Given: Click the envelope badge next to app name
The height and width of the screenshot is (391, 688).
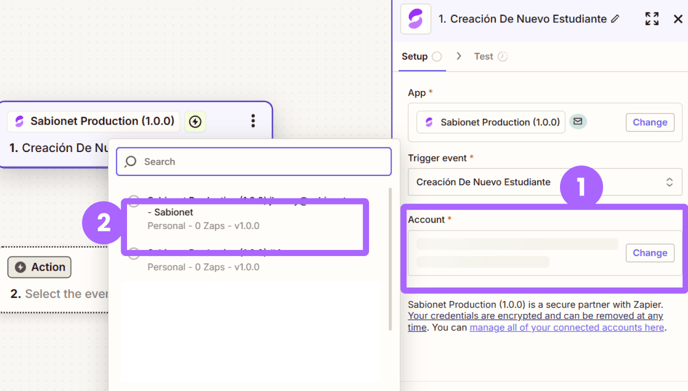Looking at the screenshot, I should pos(578,122).
